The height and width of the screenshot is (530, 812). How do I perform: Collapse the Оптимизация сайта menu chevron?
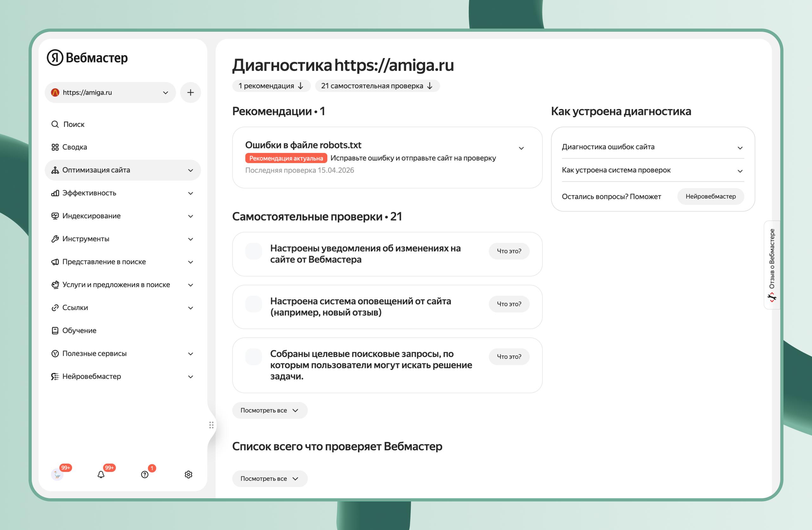click(x=191, y=170)
